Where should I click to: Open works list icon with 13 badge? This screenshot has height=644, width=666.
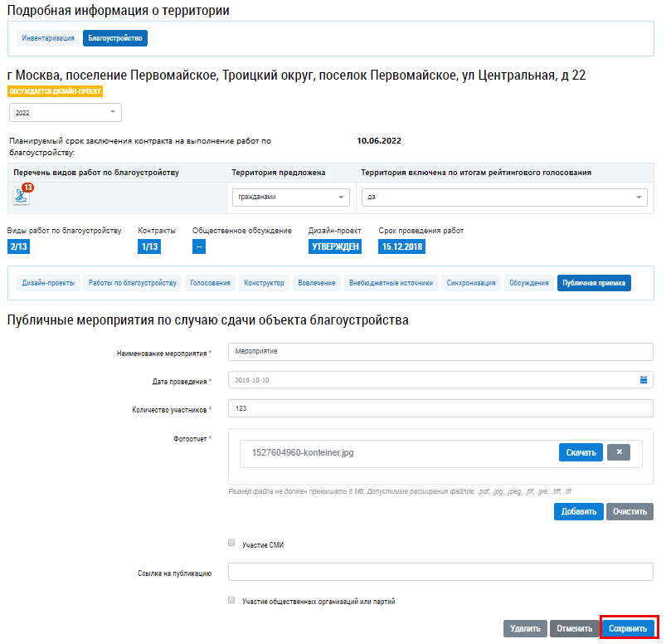coord(22,196)
